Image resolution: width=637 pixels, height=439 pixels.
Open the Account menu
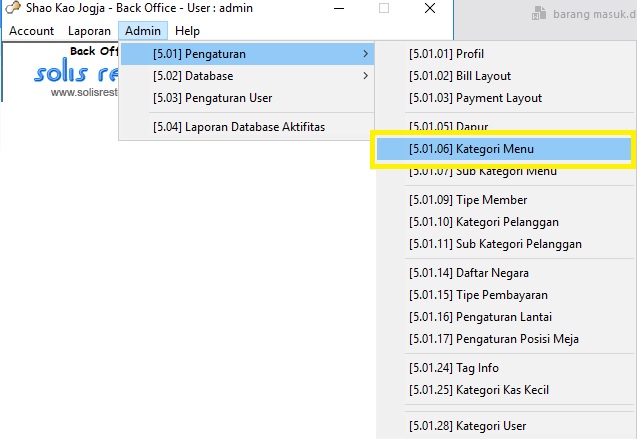[x=31, y=31]
